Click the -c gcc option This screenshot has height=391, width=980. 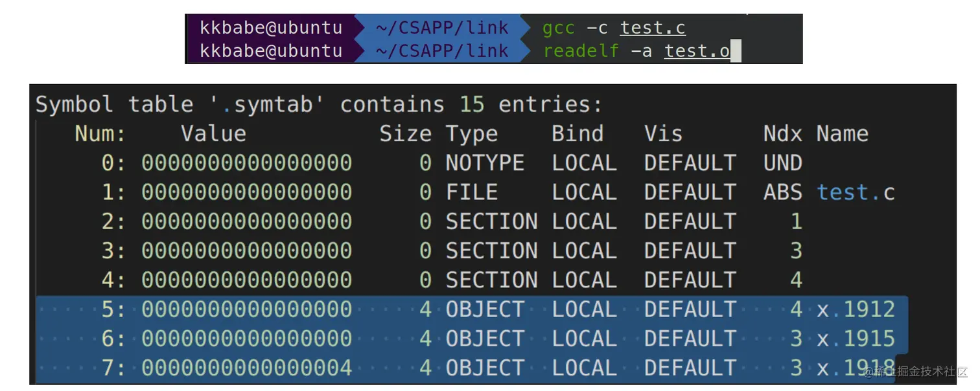click(x=598, y=28)
